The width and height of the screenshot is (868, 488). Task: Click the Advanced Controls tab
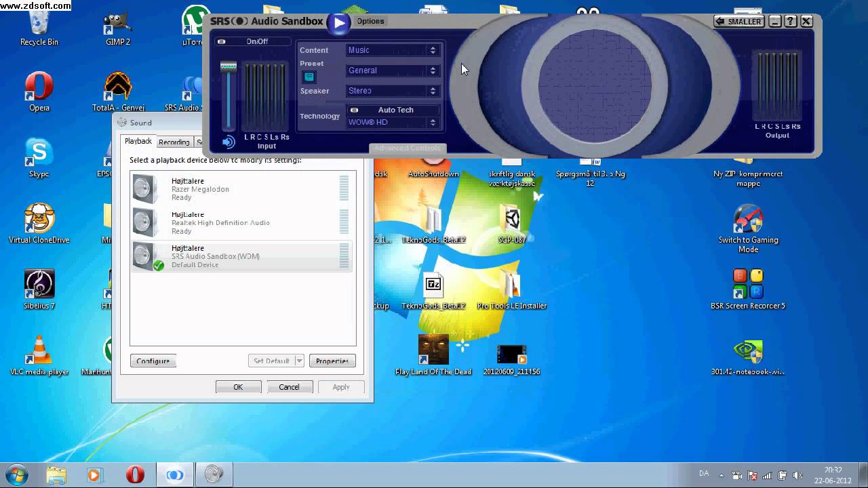click(x=408, y=148)
